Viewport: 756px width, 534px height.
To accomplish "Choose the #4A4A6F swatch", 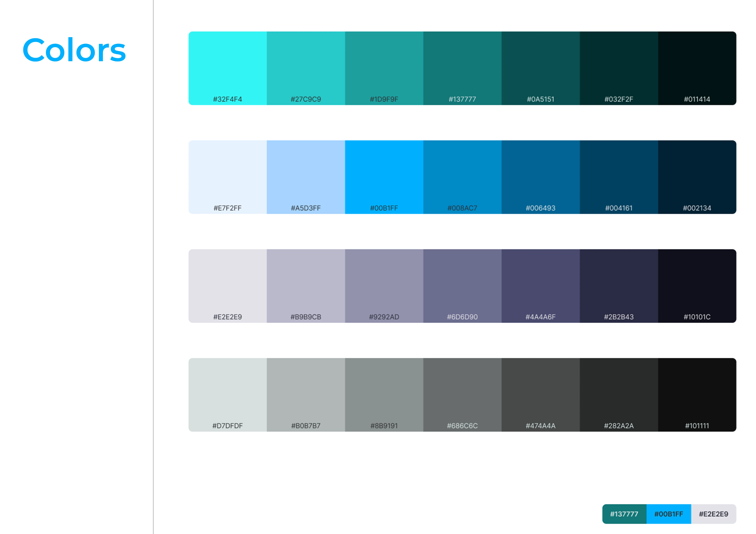I will (540, 286).
